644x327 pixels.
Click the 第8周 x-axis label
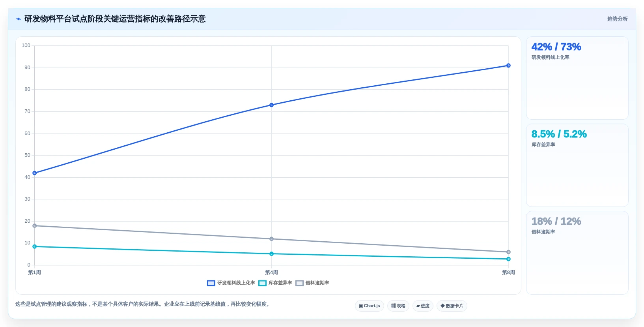coord(508,272)
